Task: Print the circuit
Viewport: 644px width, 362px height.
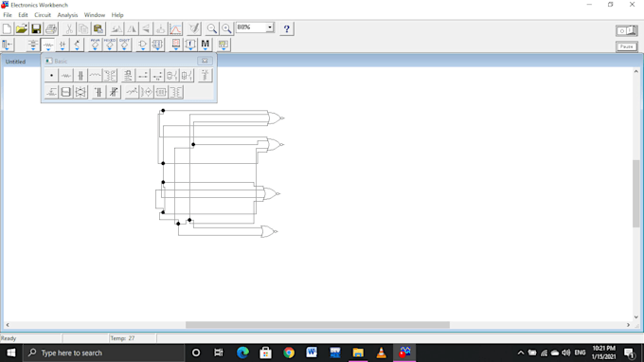Action: pyautogui.click(x=51, y=28)
